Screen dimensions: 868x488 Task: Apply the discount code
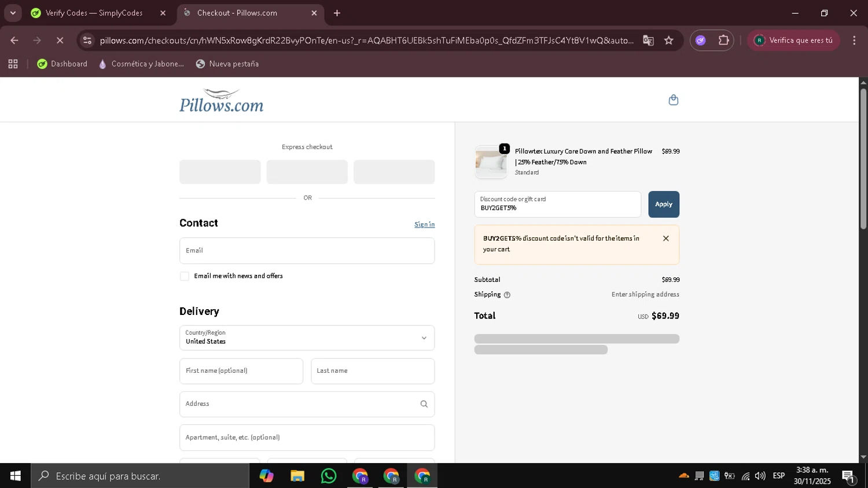coord(664,204)
